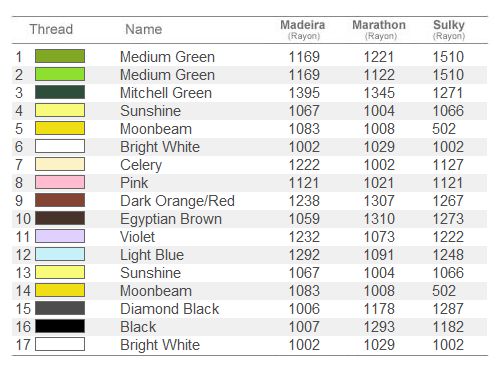Click the Name column header
This screenshot has width=500, height=366.
click(x=144, y=29)
